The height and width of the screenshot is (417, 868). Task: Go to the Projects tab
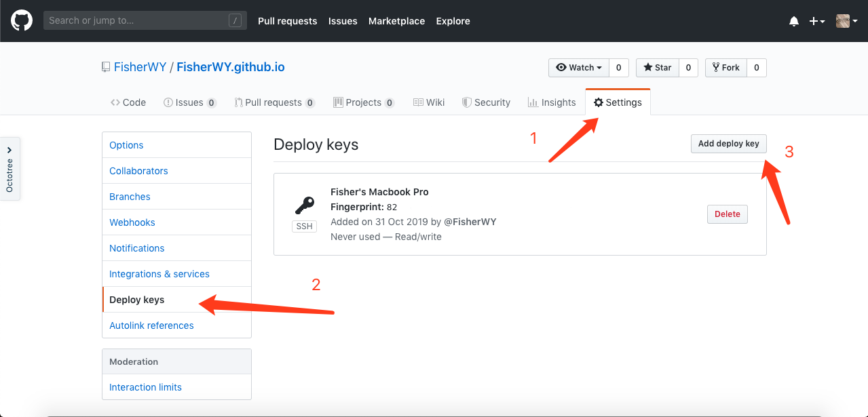(x=364, y=102)
